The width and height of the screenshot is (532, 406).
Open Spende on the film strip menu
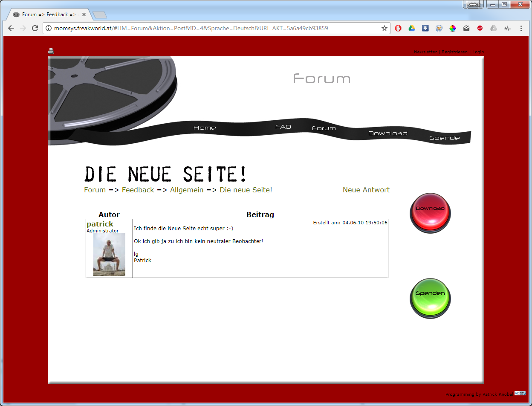(x=445, y=138)
